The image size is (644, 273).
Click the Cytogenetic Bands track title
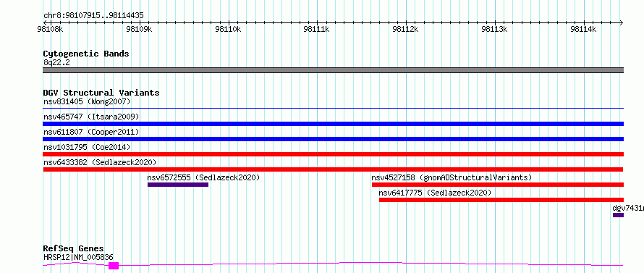[86, 54]
